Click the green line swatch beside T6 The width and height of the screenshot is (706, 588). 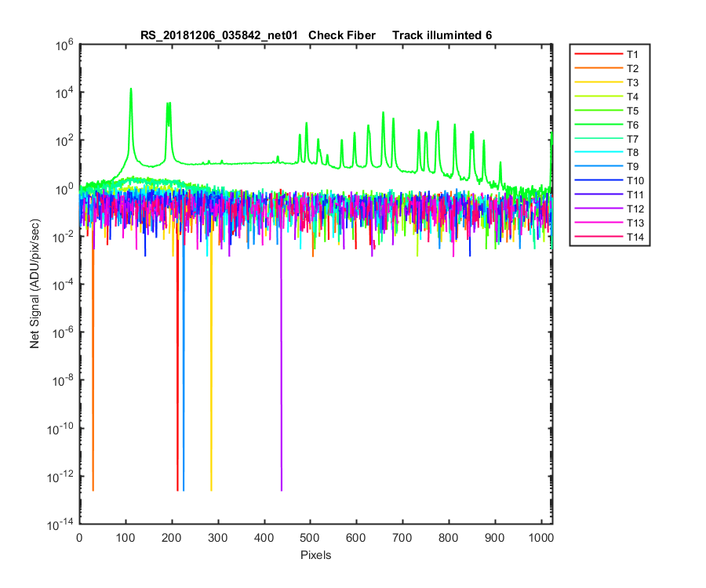[599, 124]
